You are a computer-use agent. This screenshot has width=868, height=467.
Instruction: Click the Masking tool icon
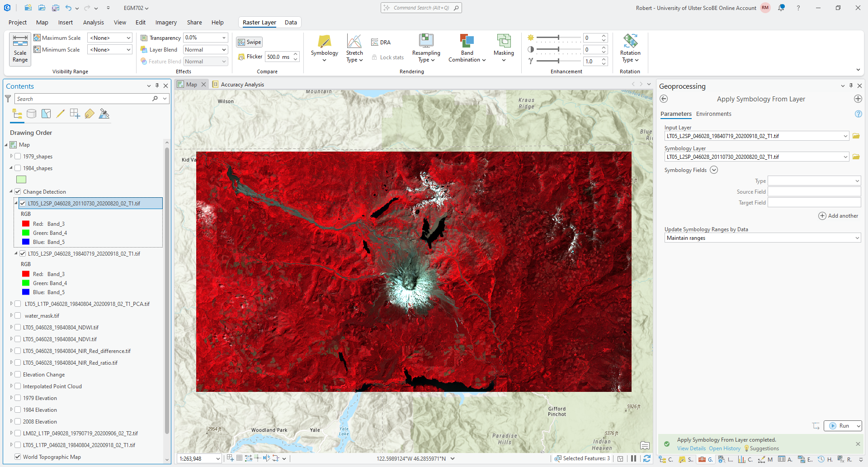(x=503, y=42)
